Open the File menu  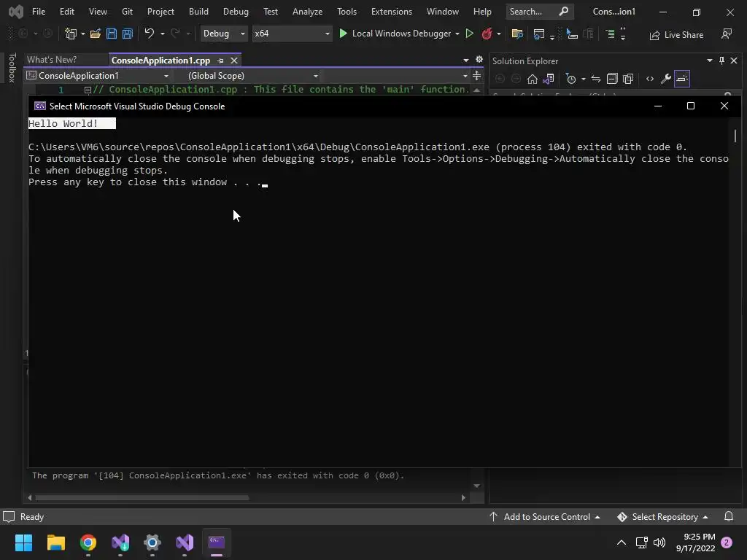[x=39, y=12]
